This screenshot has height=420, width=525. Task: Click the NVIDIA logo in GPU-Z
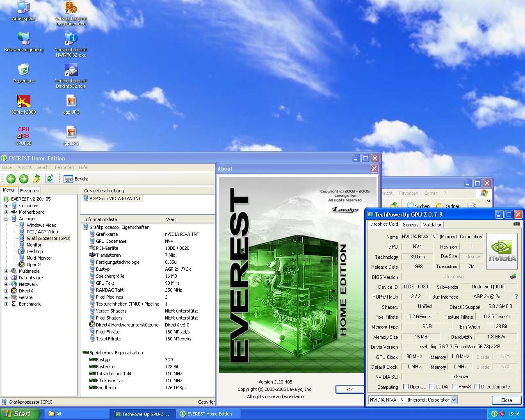(x=502, y=251)
